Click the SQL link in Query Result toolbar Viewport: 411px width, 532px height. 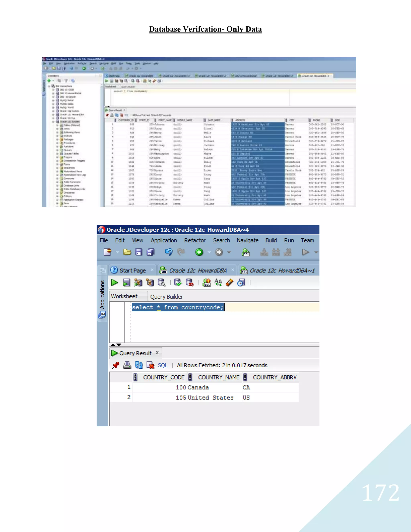[162, 365]
